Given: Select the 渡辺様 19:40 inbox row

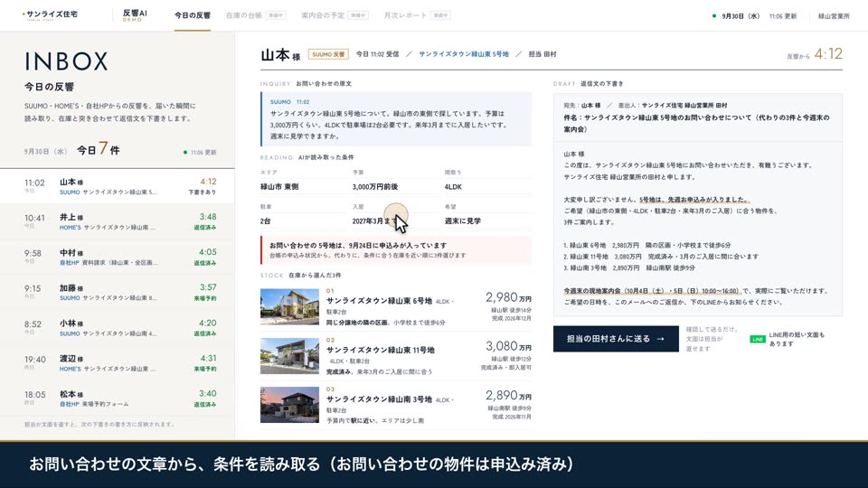Looking at the screenshot, I should pos(118,363).
